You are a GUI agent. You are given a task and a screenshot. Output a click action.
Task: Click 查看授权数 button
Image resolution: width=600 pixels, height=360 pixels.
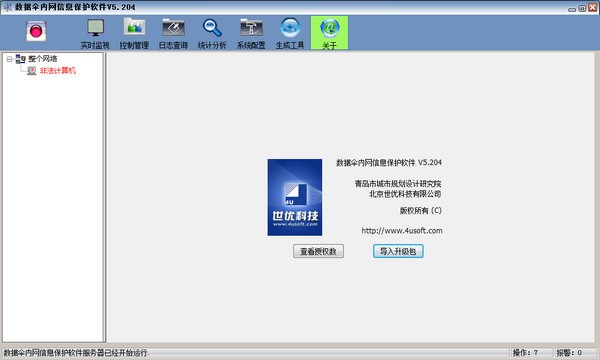click(318, 251)
